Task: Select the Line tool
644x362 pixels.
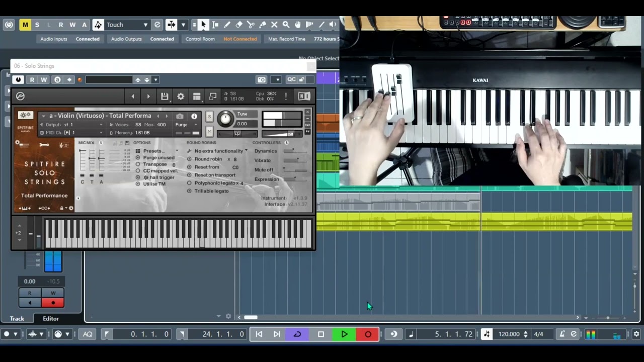Action: pyautogui.click(x=321, y=25)
